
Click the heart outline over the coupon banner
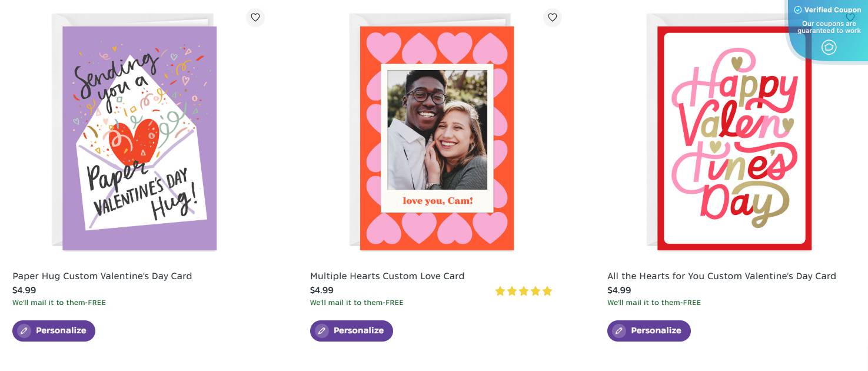(850, 18)
